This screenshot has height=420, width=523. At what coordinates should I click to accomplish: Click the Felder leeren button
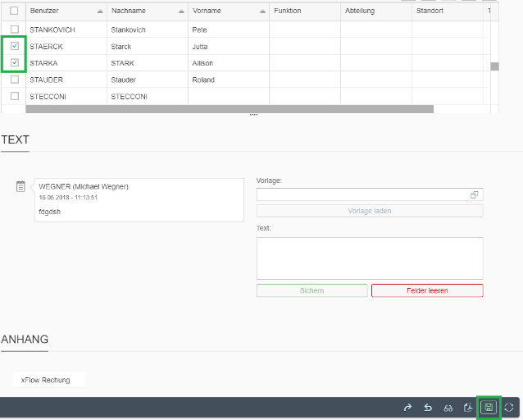tap(427, 290)
